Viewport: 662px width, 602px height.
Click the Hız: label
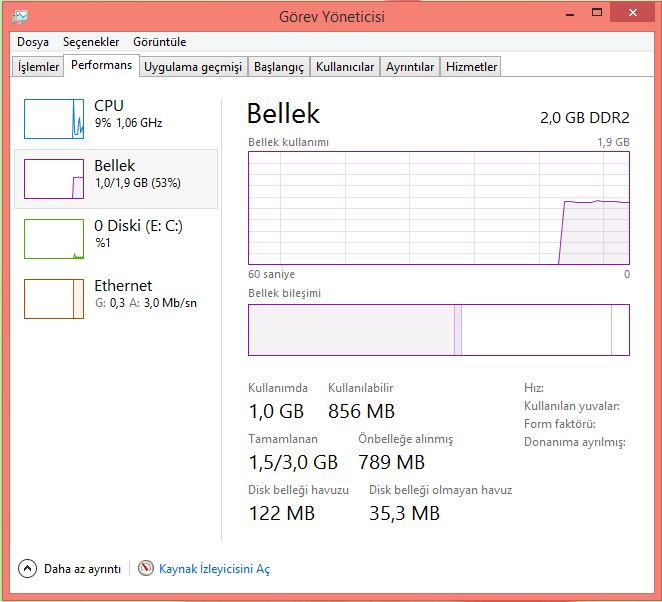point(534,388)
